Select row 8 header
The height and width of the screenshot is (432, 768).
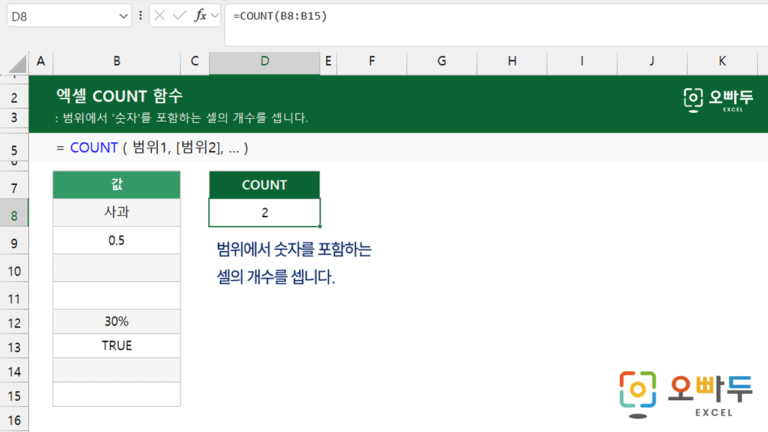click(x=14, y=215)
